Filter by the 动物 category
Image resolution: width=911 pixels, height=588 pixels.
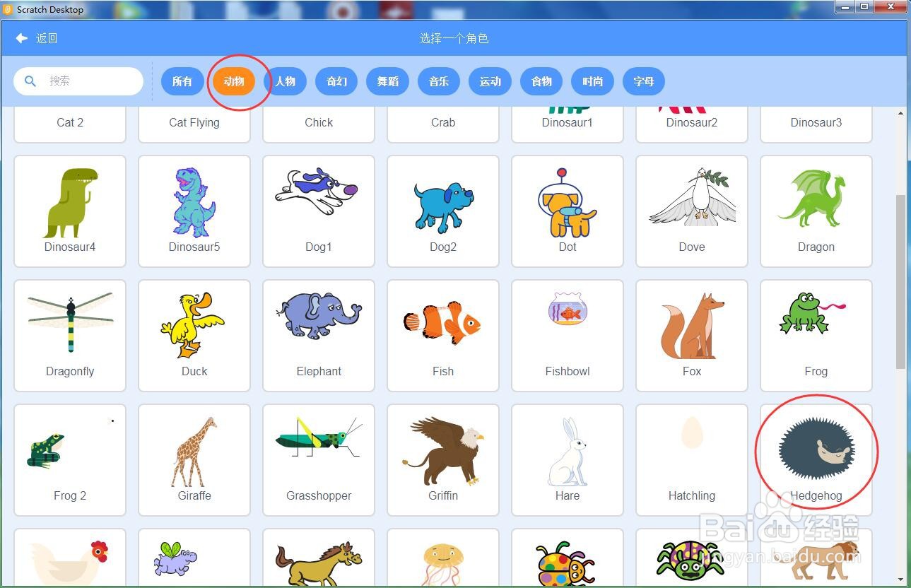coord(234,81)
